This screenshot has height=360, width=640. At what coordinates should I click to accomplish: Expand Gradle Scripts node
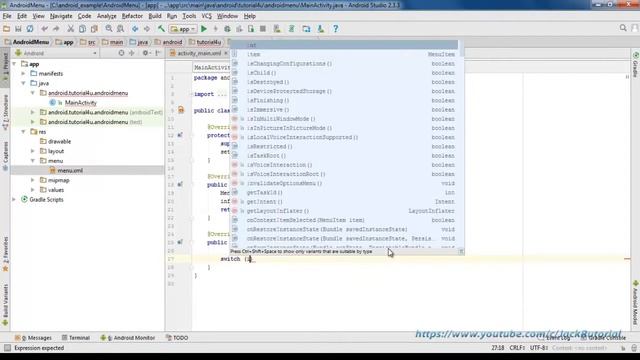15,200
